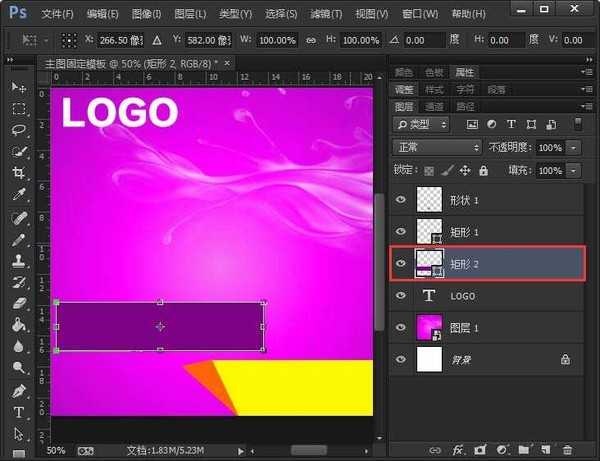Select the Lasso tool
This screenshot has width=600, height=461.
point(18,130)
